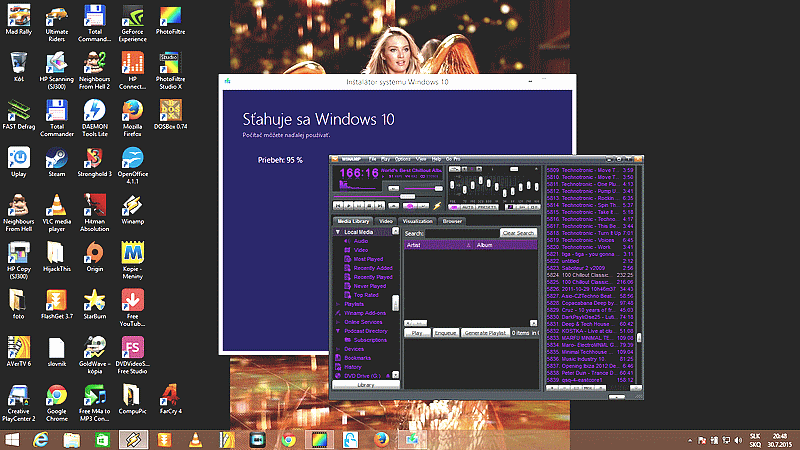Skip to next track in Winamp
This screenshot has height=450, width=800.
click(380, 206)
